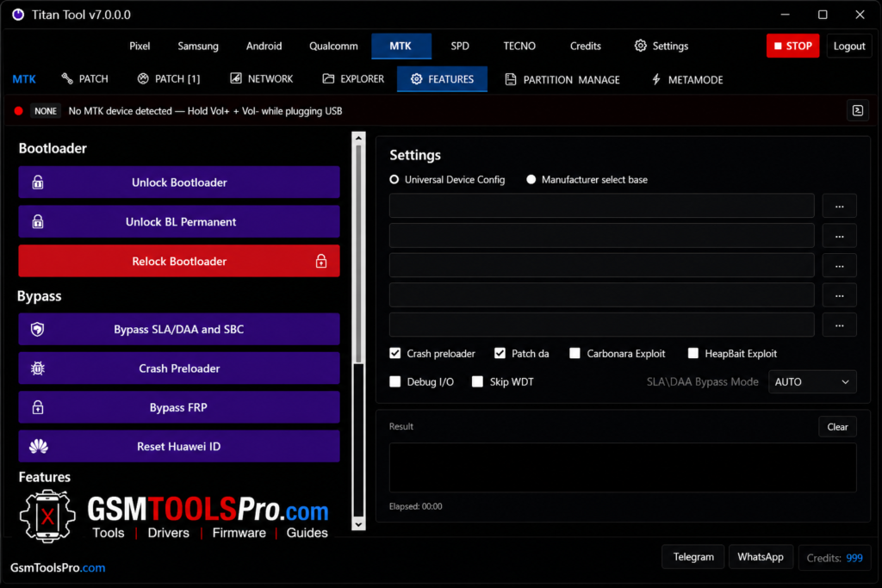Click the stop square icon in the STOP button
The image size is (882, 588).
click(778, 46)
